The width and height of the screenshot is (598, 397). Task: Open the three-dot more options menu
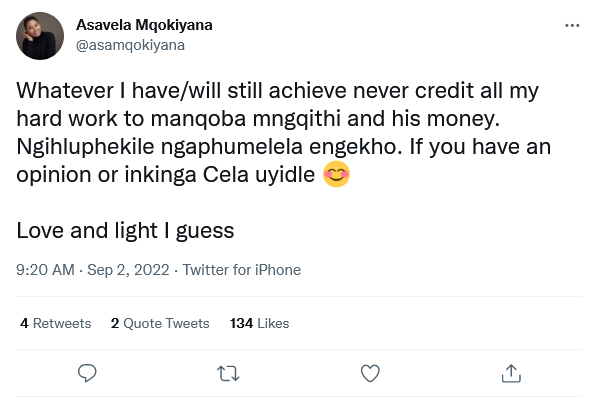(572, 26)
